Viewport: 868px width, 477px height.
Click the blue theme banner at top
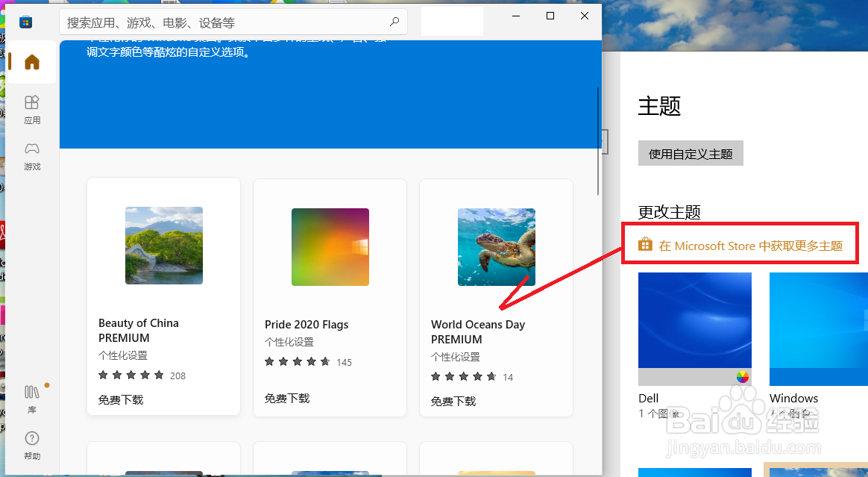coord(330,94)
